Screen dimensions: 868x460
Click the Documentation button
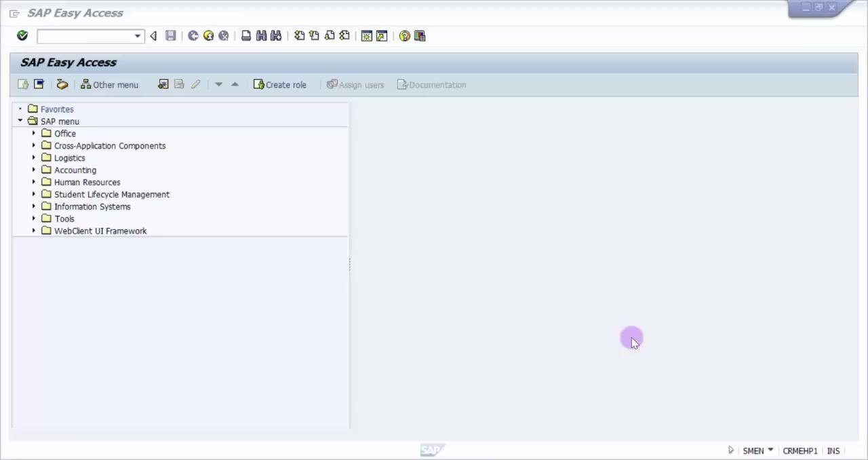click(432, 84)
